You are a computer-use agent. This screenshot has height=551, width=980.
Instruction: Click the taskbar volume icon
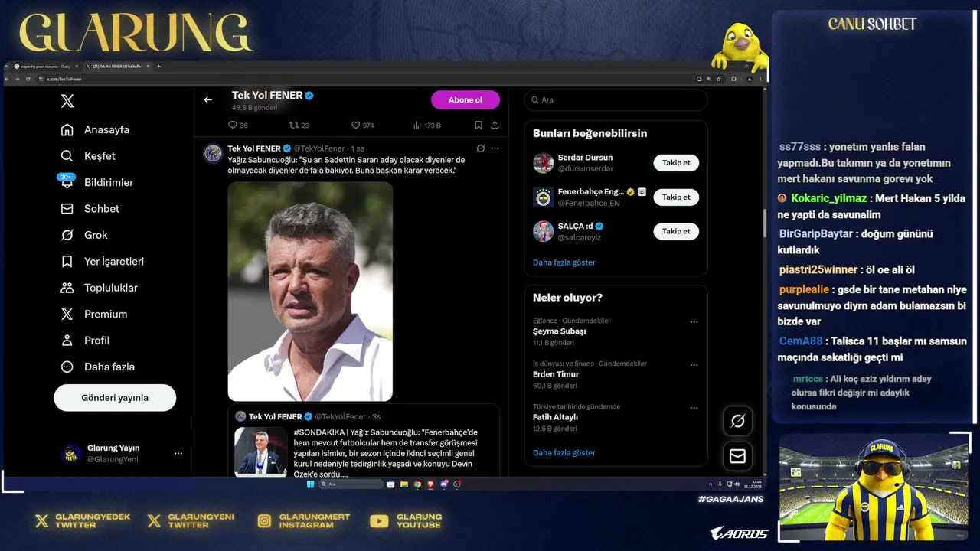point(737,484)
